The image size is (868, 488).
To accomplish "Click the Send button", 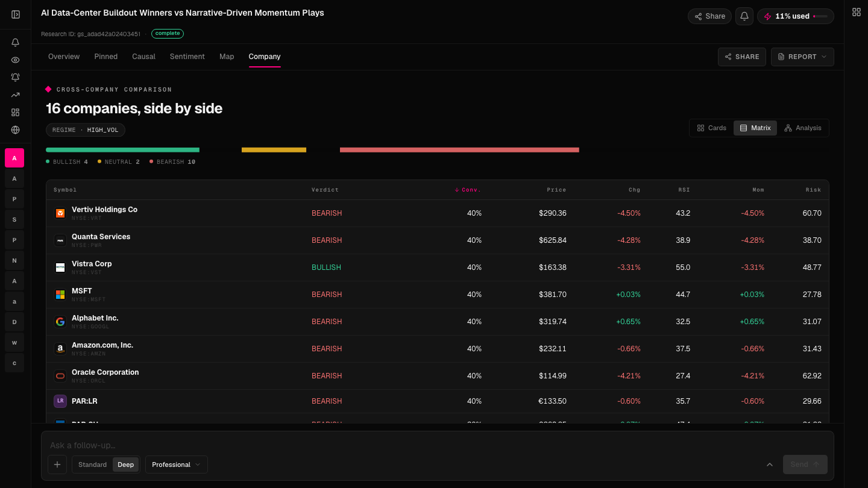I will 805,465.
